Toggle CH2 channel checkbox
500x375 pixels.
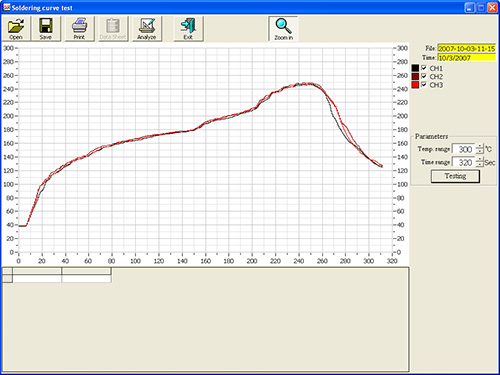point(424,76)
